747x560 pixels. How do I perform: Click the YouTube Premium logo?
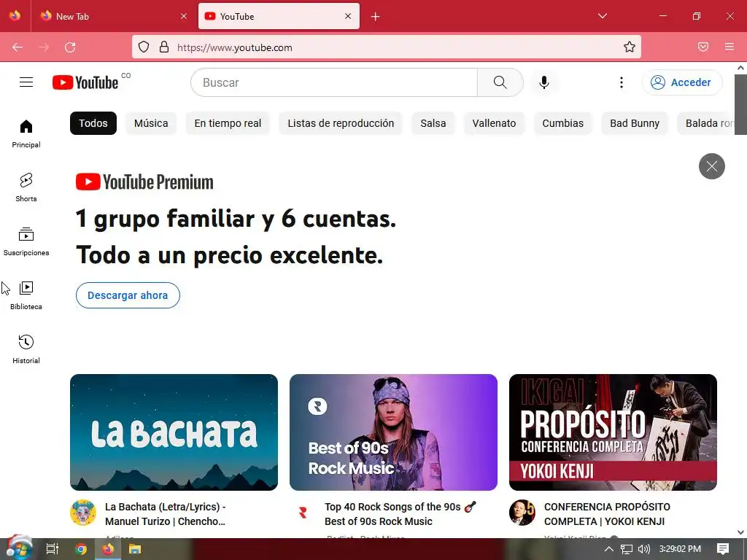(x=144, y=182)
